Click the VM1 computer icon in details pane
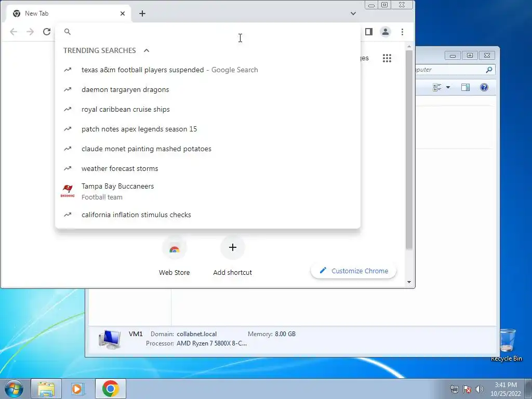The image size is (532, 399). click(110, 339)
